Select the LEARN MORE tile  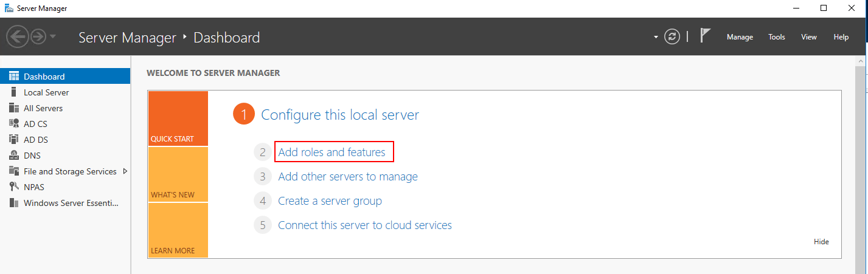tap(178, 230)
